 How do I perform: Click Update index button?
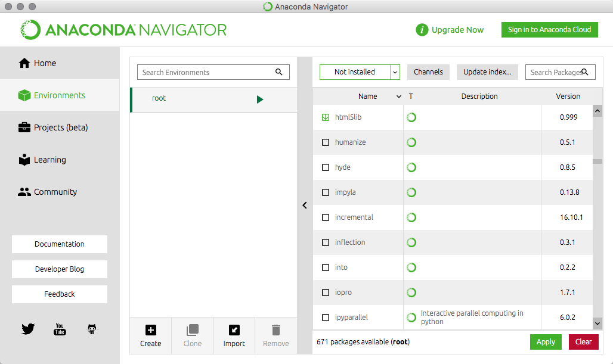tap(487, 72)
